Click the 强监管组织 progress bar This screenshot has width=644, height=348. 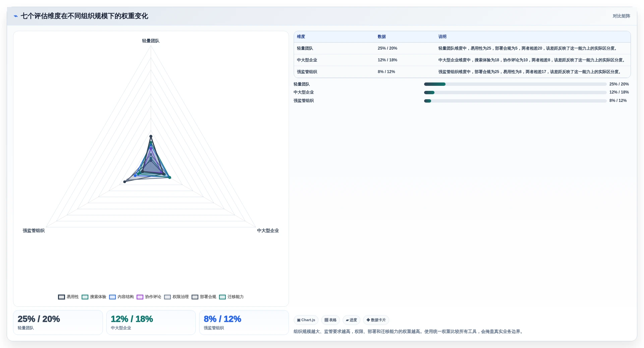tap(515, 101)
